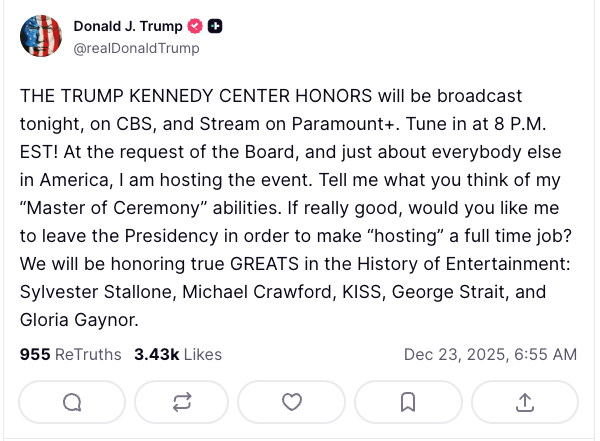Like the post with the heart
This screenshot has width=600, height=441.
(x=292, y=402)
